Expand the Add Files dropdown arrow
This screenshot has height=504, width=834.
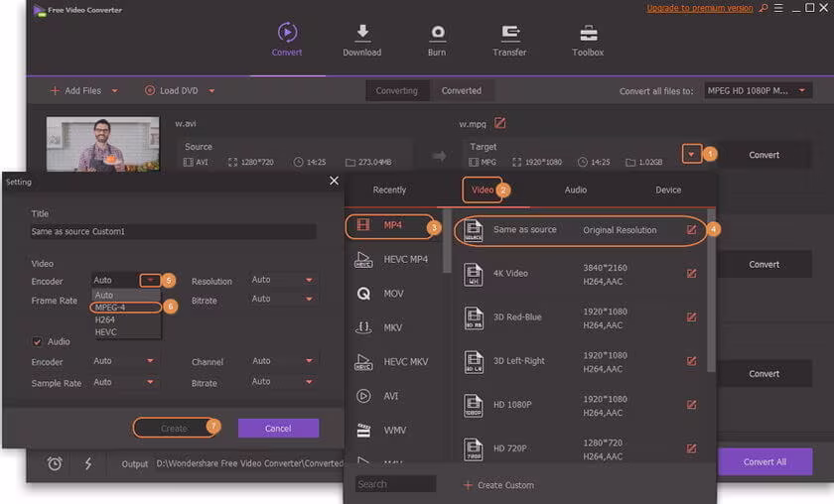point(115,91)
